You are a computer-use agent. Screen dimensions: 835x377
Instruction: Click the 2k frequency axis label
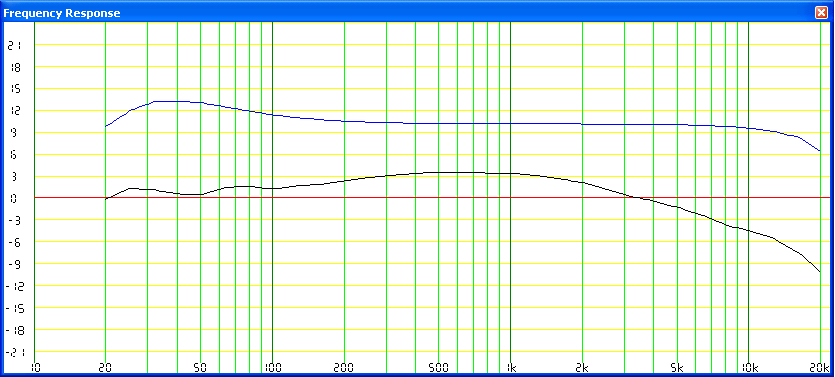point(582,367)
